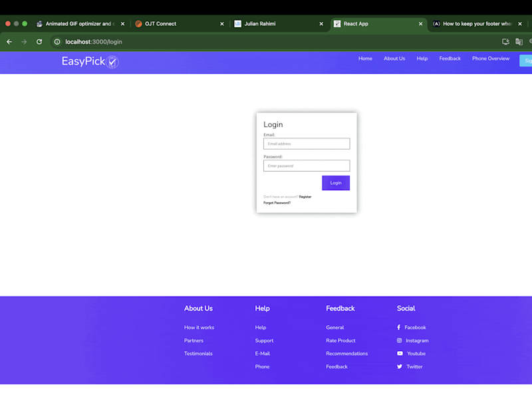532x399 pixels.
Task: Open Rate Product footer link
Action: tap(340, 340)
